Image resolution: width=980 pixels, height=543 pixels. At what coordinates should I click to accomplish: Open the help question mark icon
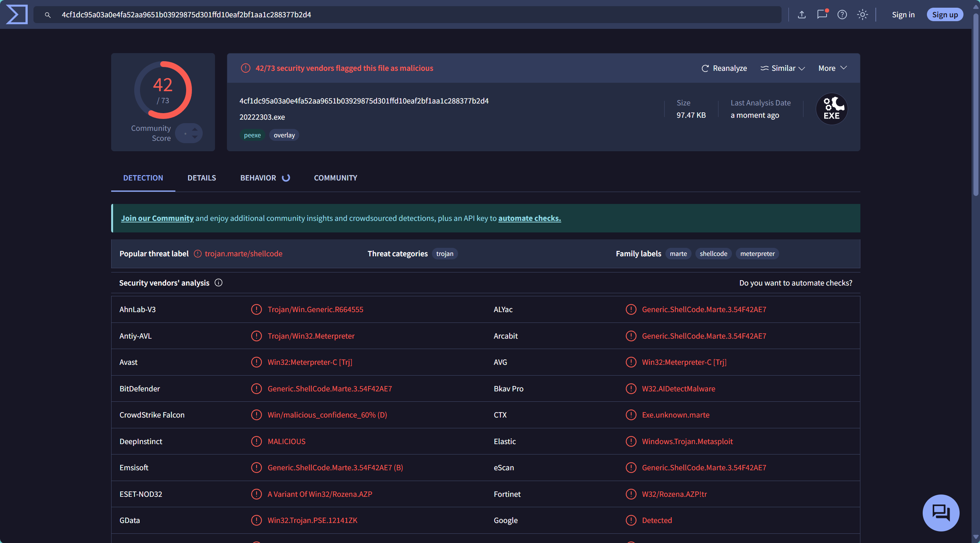pos(842,15)
